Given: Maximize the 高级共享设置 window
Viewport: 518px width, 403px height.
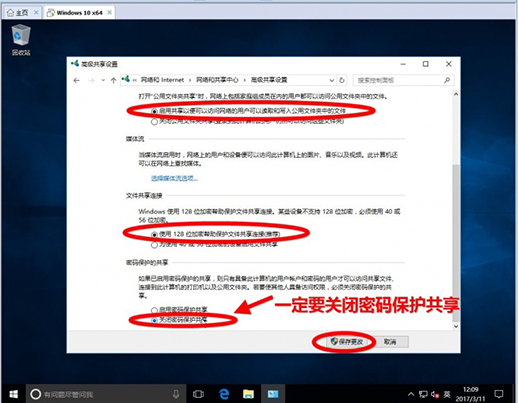Looking at the screenshot, I should [426, 64].
